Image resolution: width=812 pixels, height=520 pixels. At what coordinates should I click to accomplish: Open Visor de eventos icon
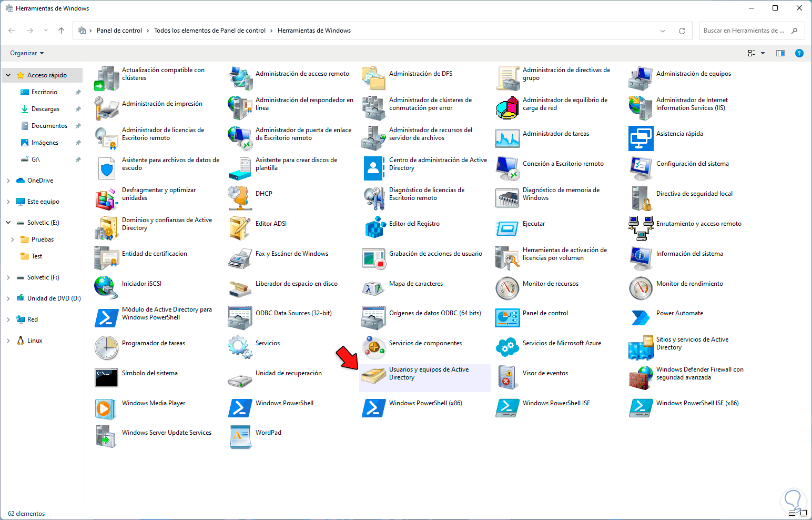[507, 377]
